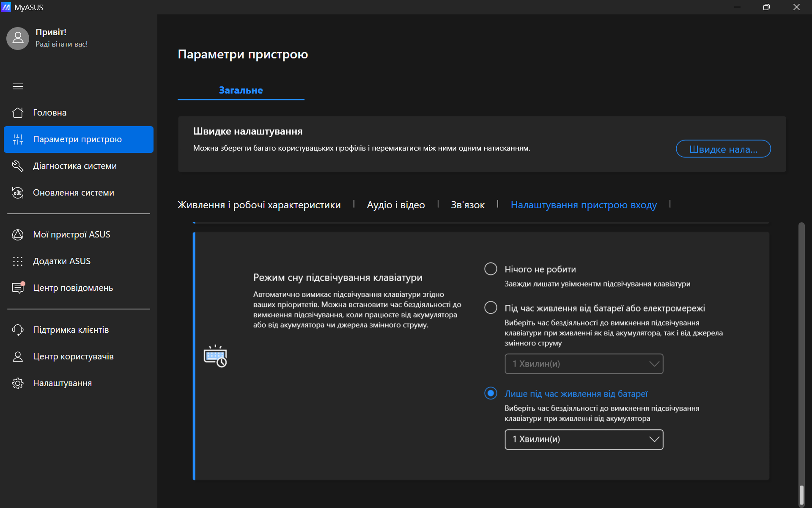
Task: Open Центр повідомлень notification icon
Action: pos(18,288)
